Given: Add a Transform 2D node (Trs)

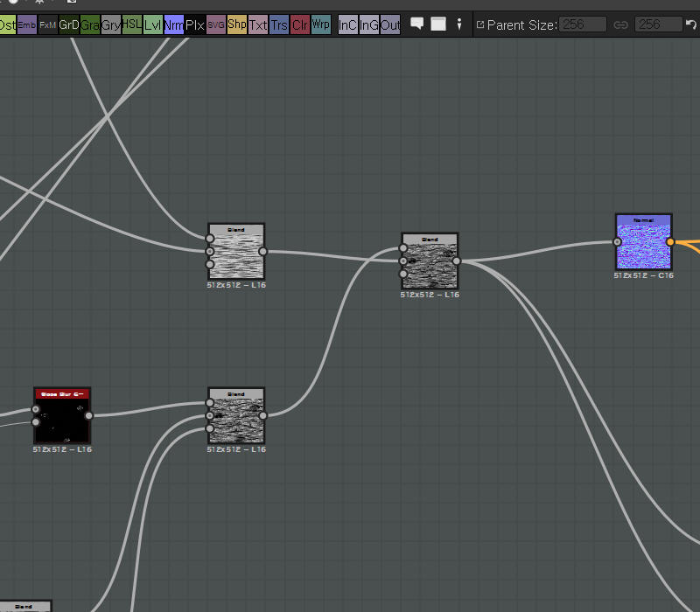Looking at the screenshot, I should [279, 24].
